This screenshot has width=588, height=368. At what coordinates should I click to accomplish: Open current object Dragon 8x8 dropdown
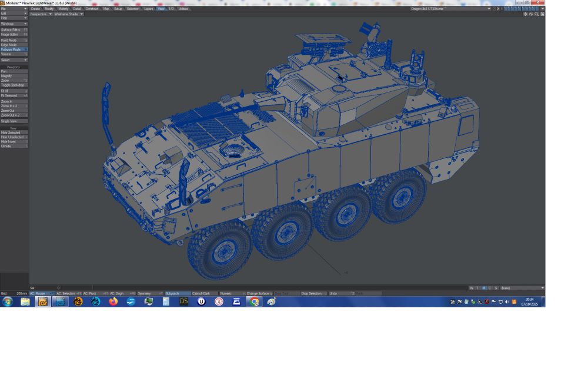[x=450, y=9]
